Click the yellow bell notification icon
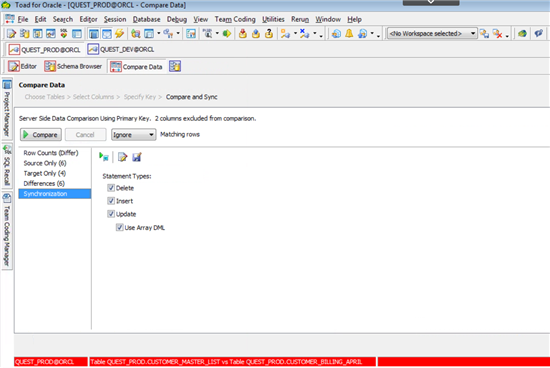This screenshot has width=550, height=368. click(349, 34)
